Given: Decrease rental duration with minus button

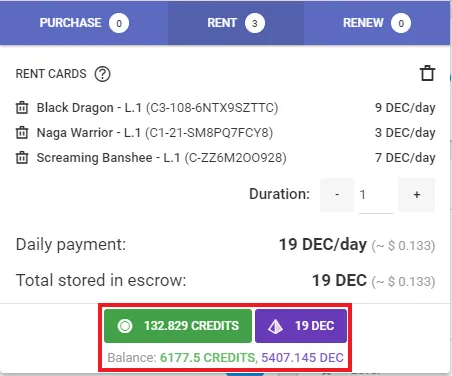Looking at the screenshot, I should point(337,195).
